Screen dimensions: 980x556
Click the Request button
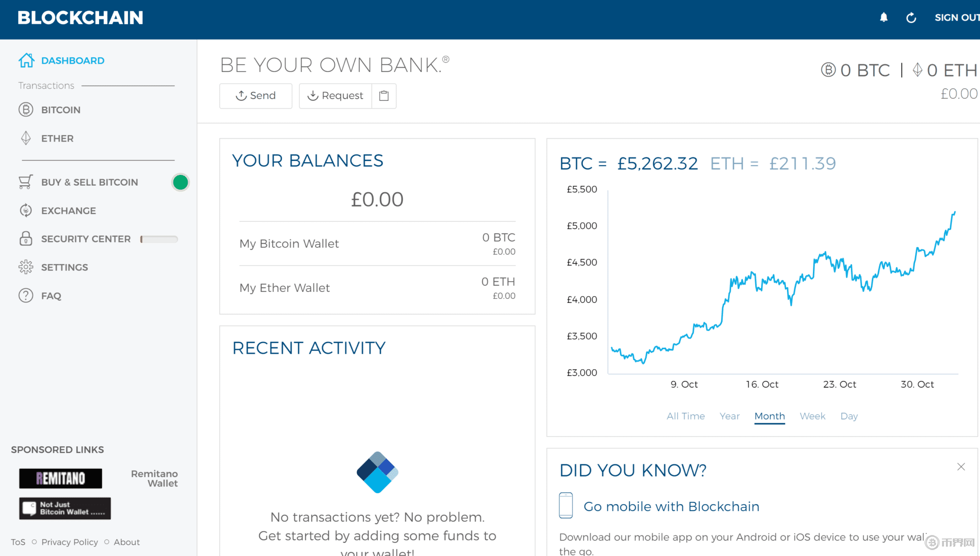tap(336, 96)
